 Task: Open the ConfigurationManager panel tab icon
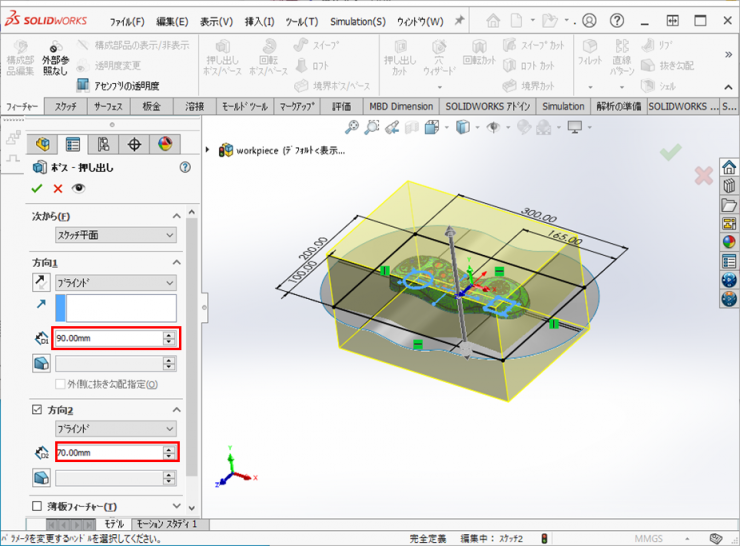pyautogui.click(x=103, y=145)
